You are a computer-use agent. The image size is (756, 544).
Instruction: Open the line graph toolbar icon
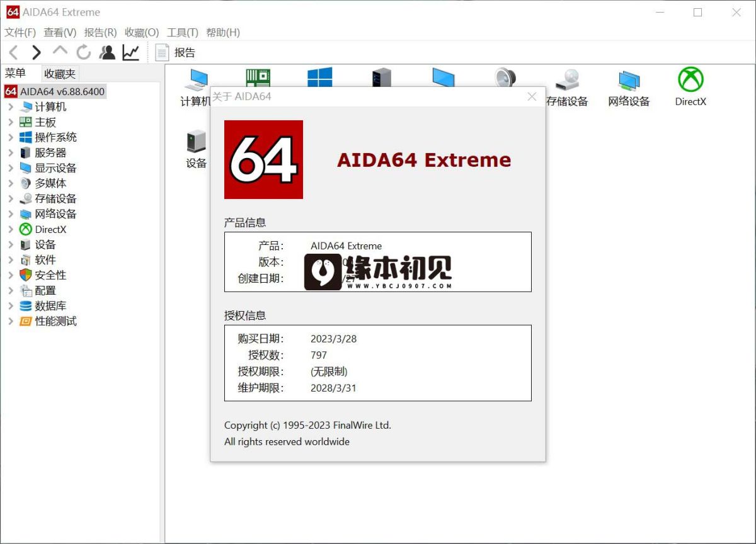point(130,52)
